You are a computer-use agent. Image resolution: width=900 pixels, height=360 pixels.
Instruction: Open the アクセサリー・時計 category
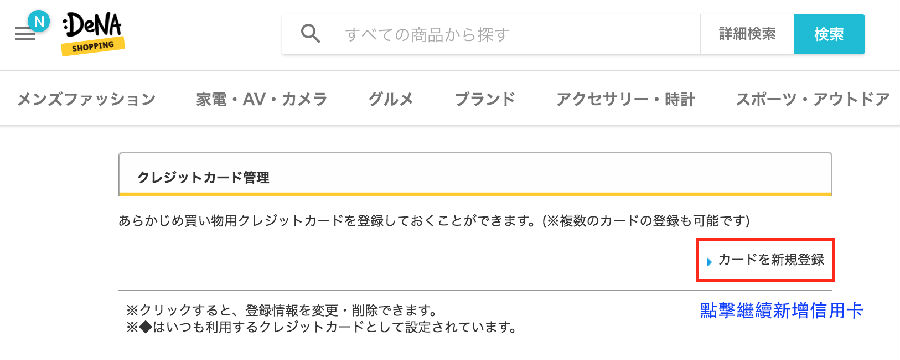tap(626, 99)
